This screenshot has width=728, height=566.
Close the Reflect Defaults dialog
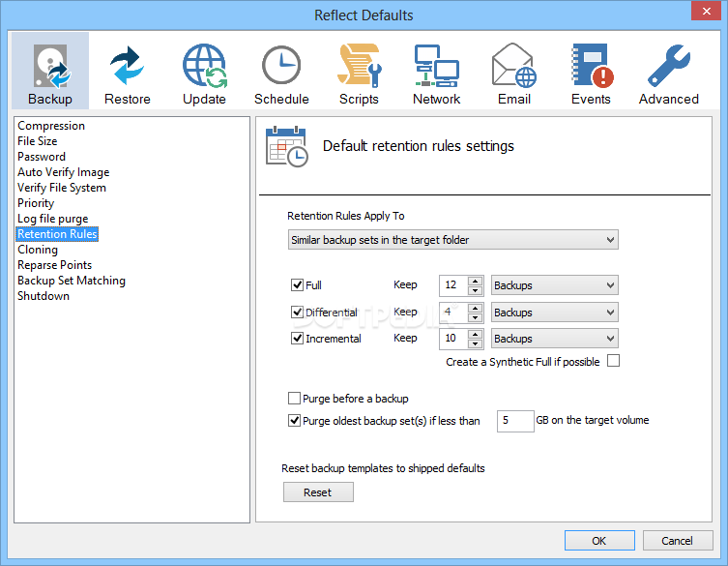tap(706, 12)
